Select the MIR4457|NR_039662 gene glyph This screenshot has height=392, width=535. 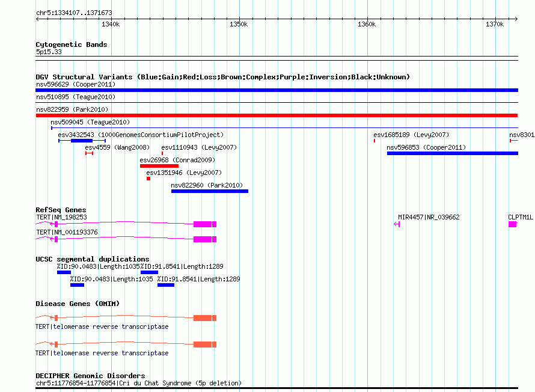coord(397,224)
